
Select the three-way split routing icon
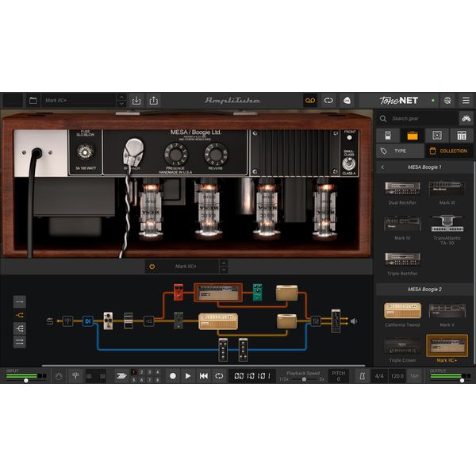(x=19, y=328)
